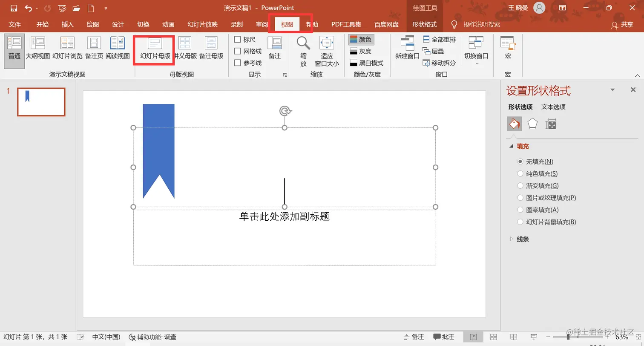Open a file via the folder icon
This screenshot has height=346, width=644.
point(77,8)
